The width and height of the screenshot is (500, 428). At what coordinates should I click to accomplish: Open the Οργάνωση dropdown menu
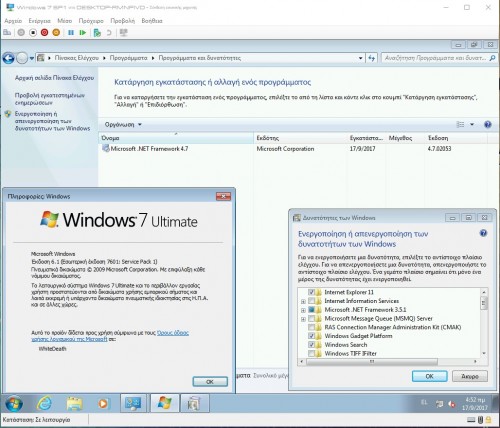point(123,125)
